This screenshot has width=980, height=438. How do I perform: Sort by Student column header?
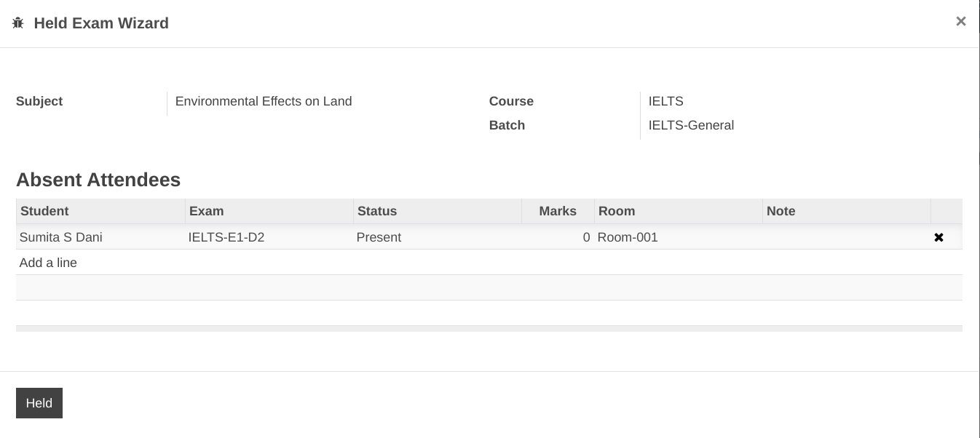100,211
